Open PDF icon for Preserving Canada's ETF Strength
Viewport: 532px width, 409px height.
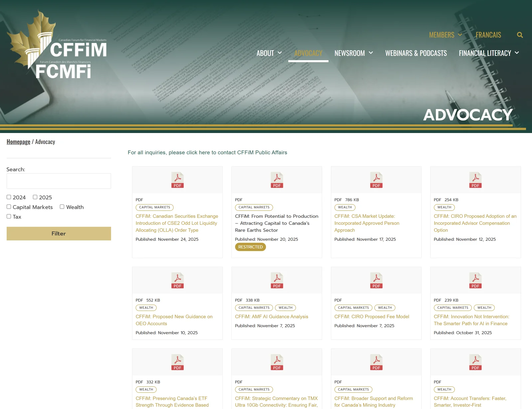click(x=178, y=362)
